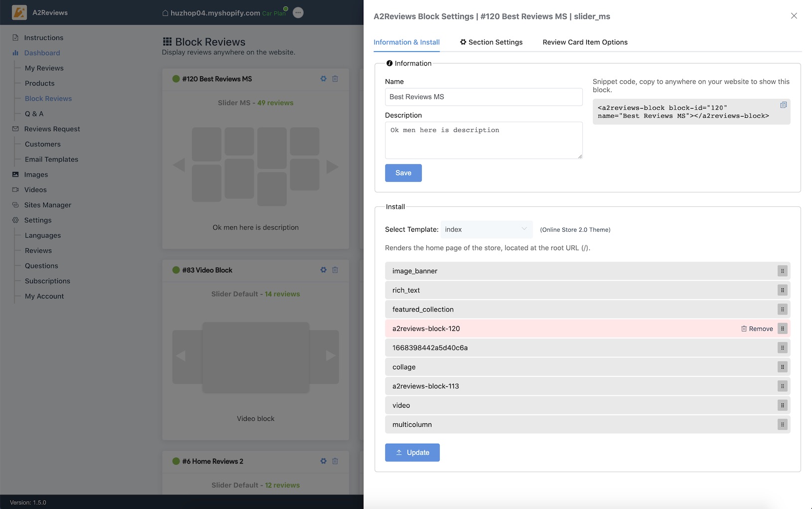Copy the snippet code with copy icon
Image resolution: width=812 pixels, height=509 pixels.
coord(783,105)
